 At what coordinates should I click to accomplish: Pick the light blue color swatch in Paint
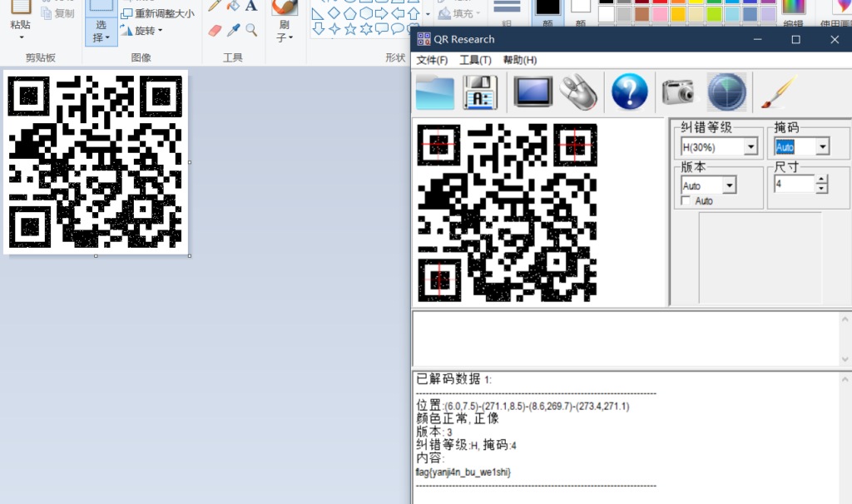tap(732, 13)
